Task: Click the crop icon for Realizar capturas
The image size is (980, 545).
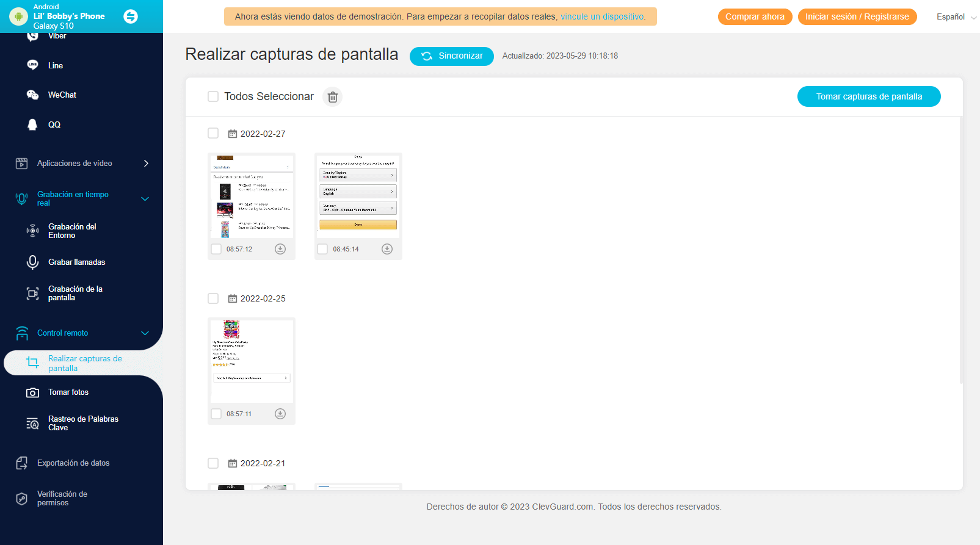Action: 33,363
